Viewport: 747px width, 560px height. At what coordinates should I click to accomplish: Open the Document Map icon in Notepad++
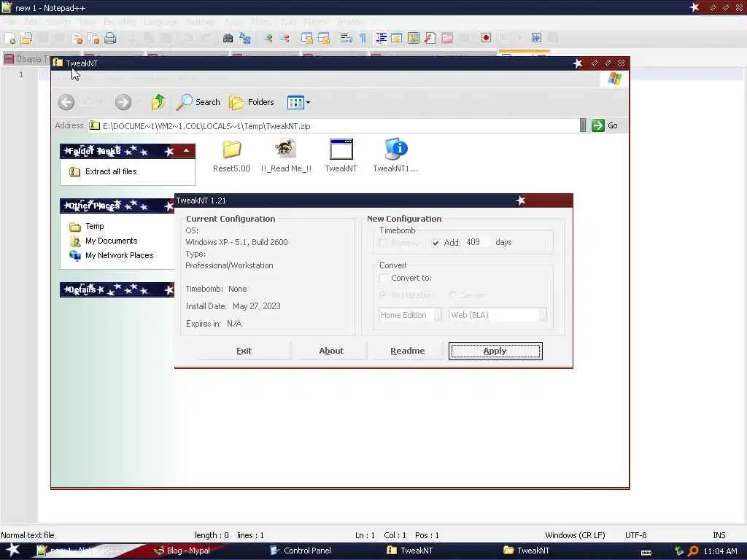[414, 38]
